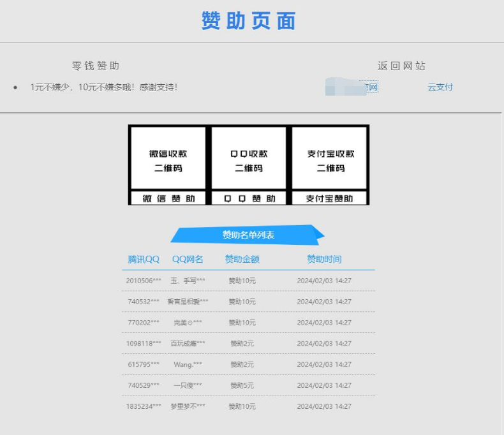
Task: Click the 赞助时间 column header
Action: [x=324, y=259]
